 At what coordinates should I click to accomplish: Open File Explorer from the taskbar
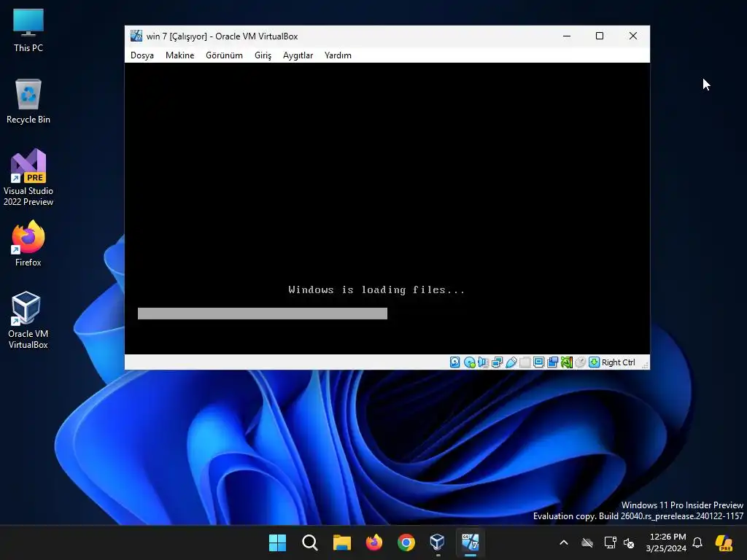coord(341,542)
